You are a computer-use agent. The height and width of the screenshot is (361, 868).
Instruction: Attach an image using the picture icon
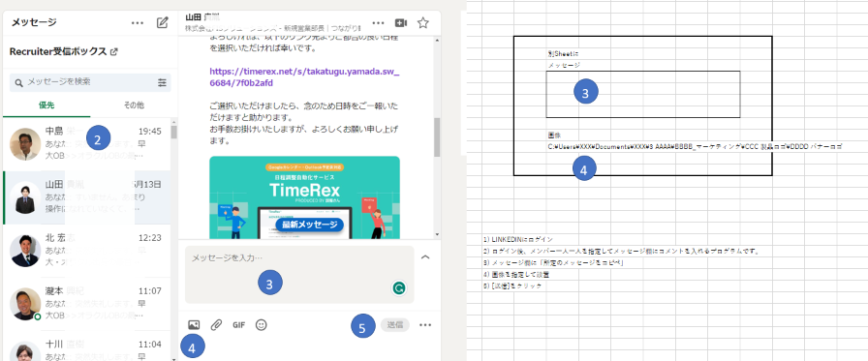tap(194, 325)
